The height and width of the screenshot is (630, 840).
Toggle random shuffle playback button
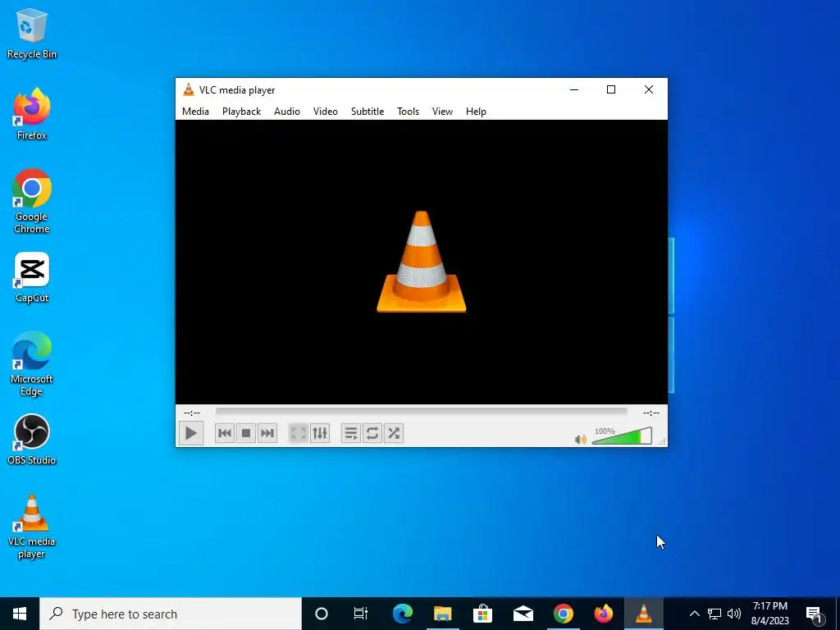click(394, 433)
